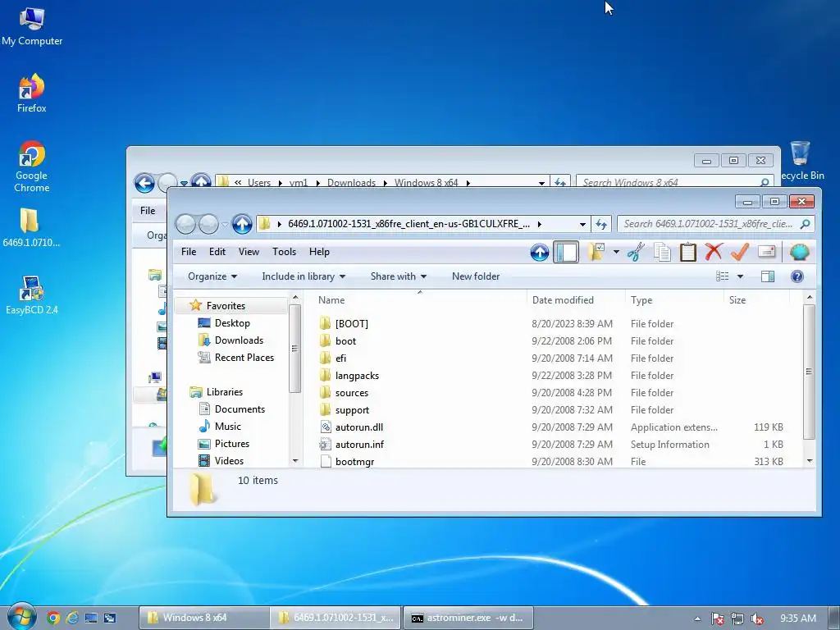Click the volume muted tray icon
840x630 pixels.
pyautogui.click(x=757, y=619)
